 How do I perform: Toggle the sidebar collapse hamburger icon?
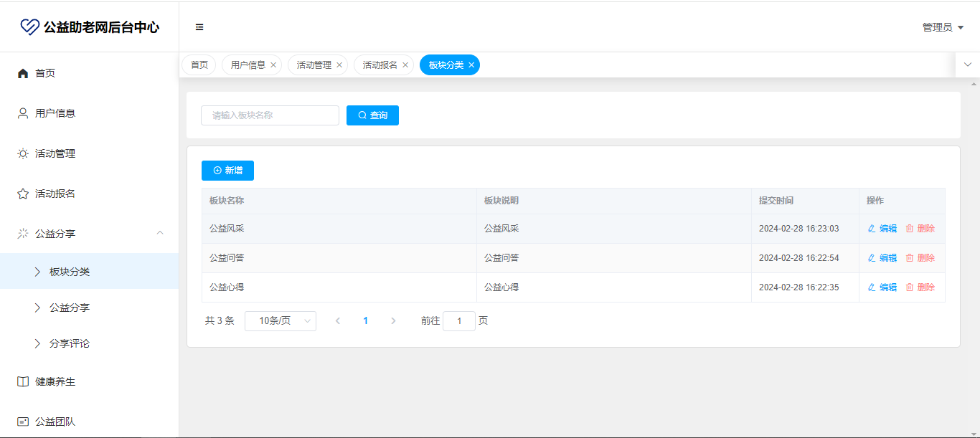(199, 27)
